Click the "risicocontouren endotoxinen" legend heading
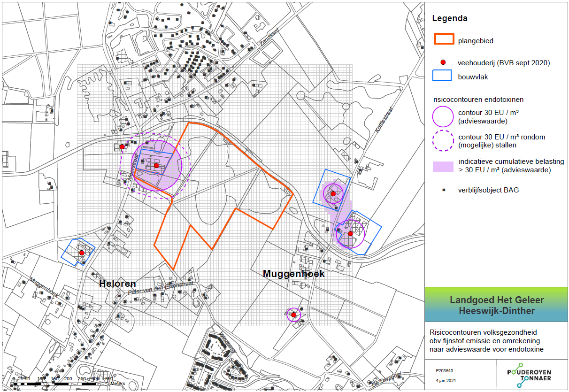Viewport: 569px width, 392px height. [478, 100]
